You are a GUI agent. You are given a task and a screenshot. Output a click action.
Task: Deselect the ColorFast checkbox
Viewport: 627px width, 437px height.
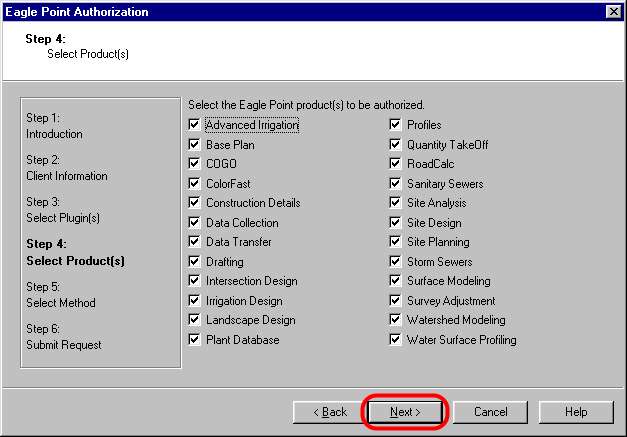pos(194,183)
